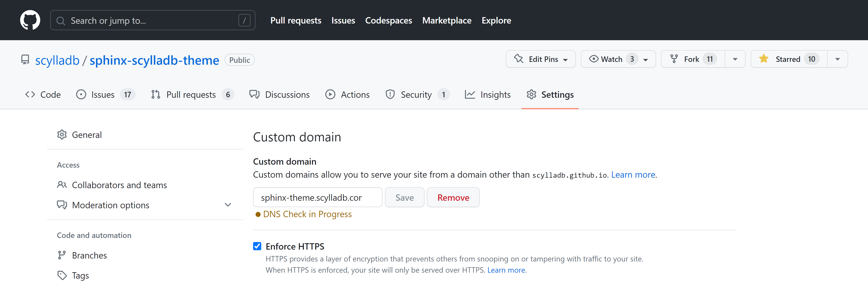Image resolution: width=868 pixels, height=285 pixels.
Task: Remove the custom domain
Action: (453, 197)
